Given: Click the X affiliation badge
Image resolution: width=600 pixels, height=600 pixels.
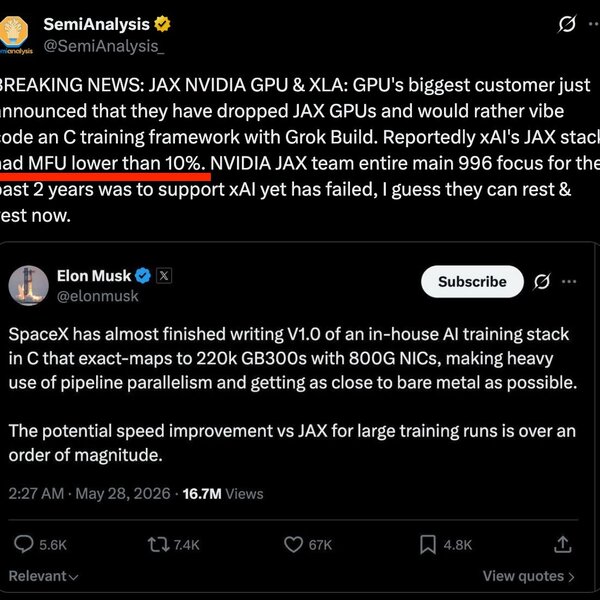Looking at the screenshot, I should 164,276.
